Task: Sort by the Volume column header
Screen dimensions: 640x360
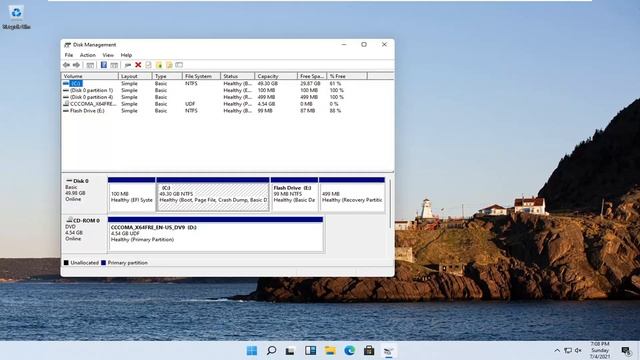Action: click(x=90, y=76)
